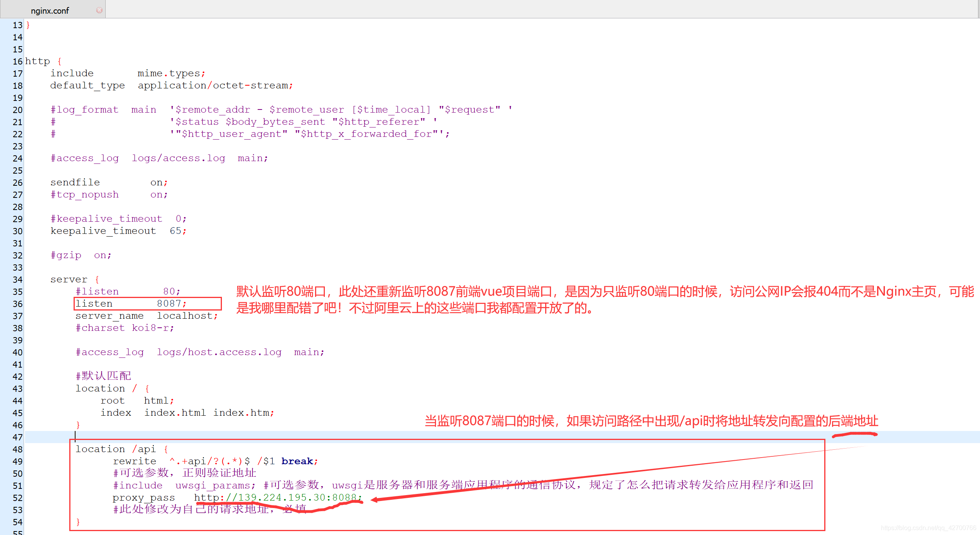
Task: Click 'location /api' opening brace
Action: [166, 449]
